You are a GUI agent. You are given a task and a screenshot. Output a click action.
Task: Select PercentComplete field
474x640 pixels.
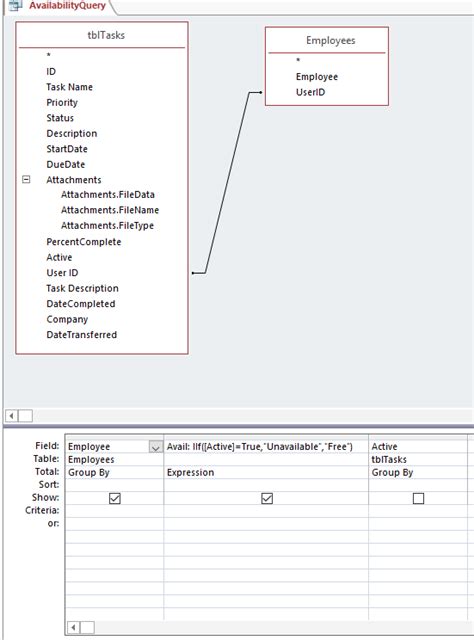(x=84, y=242)
